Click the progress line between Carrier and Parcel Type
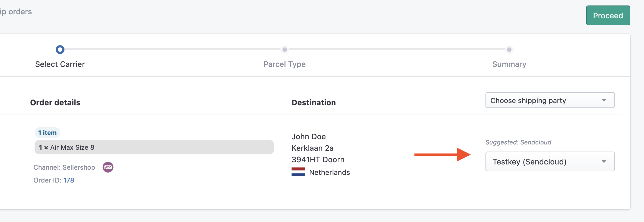This screenshot has height=222, width=644. click(173, 49)
